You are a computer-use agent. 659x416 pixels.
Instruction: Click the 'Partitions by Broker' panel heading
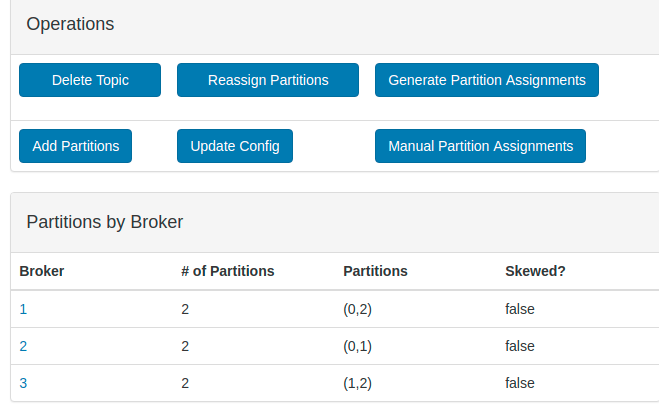(105, 222)
